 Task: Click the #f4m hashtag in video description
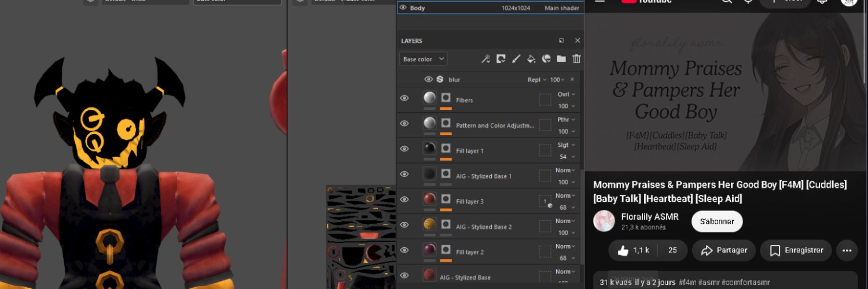click(687, 283)
